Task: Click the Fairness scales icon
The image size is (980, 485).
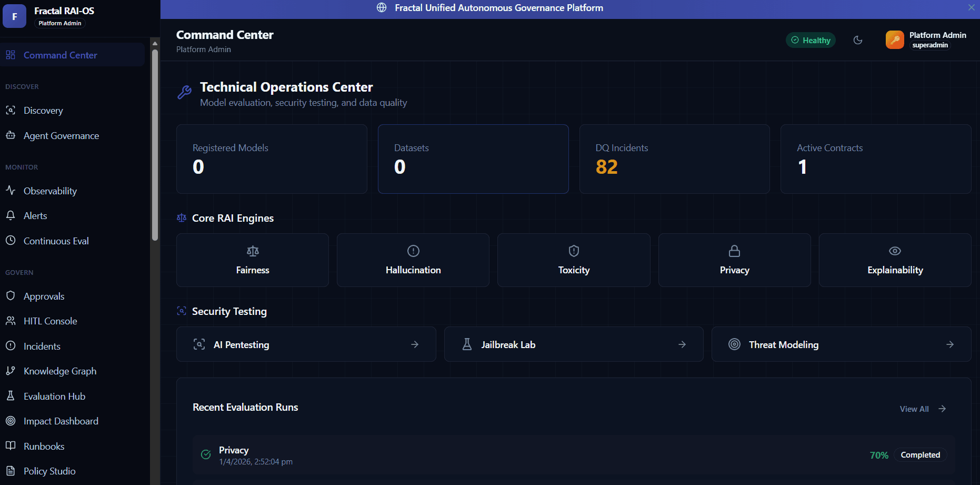Action: coord(253,251)
